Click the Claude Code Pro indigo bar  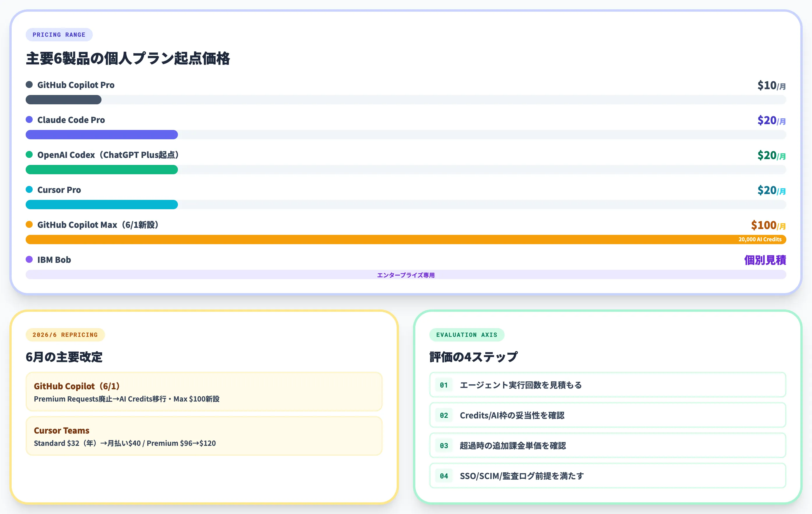[x=102, y=135]
